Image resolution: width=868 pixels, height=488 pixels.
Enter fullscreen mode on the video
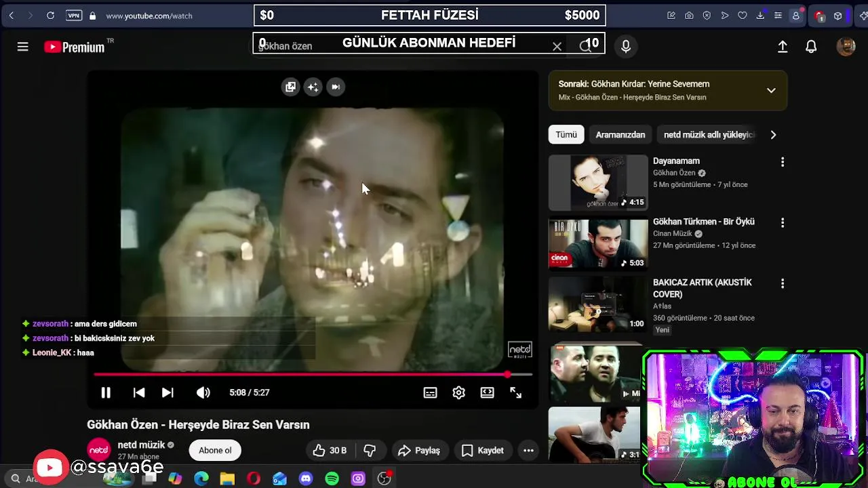click(515, 392)
